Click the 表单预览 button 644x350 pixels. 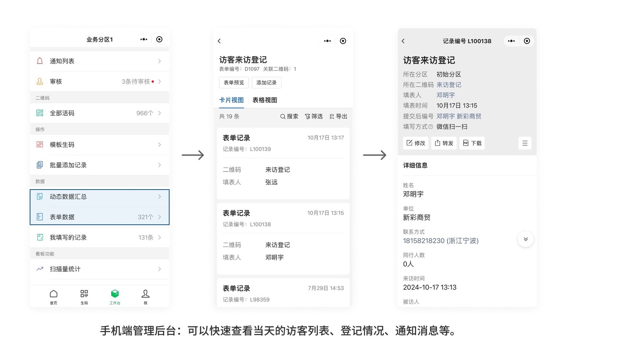pyautogui.click(x=234, y=82)
